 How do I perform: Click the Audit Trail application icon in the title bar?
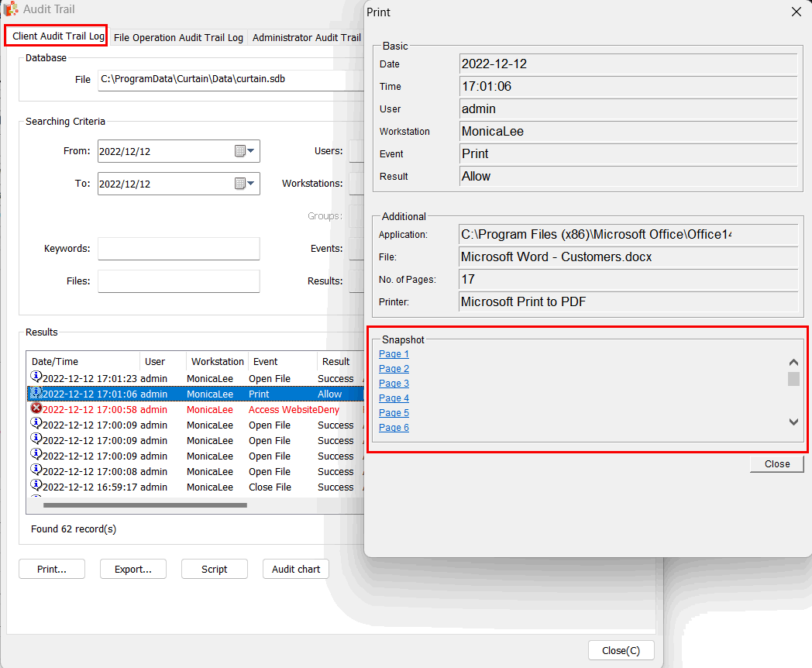(x=12, y=9)
